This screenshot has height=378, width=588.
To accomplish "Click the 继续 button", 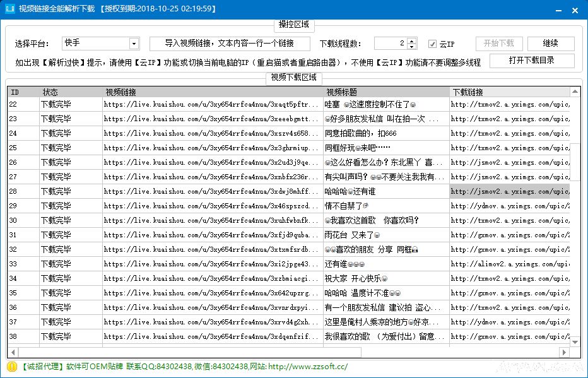I will pyautogui.click(x=551, y=44).
